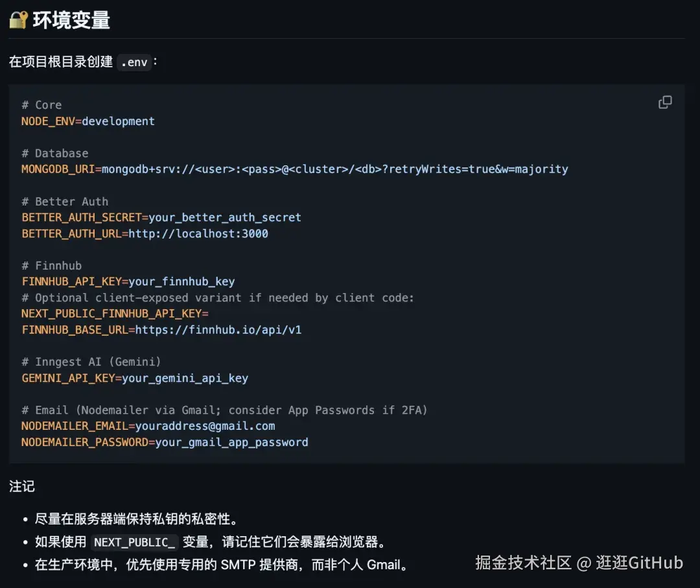Copy the .env code block contents
This screenshot has height=588, width=700.
665,102
